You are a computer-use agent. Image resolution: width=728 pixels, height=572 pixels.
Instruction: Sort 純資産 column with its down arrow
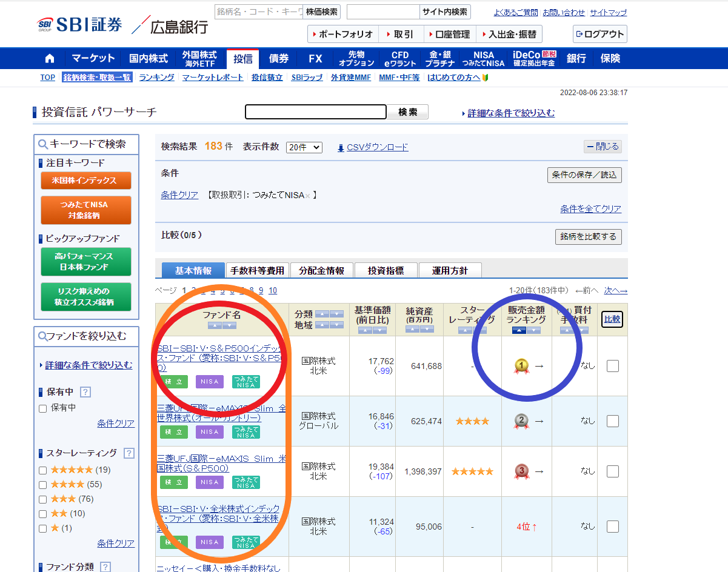point(427,329)
